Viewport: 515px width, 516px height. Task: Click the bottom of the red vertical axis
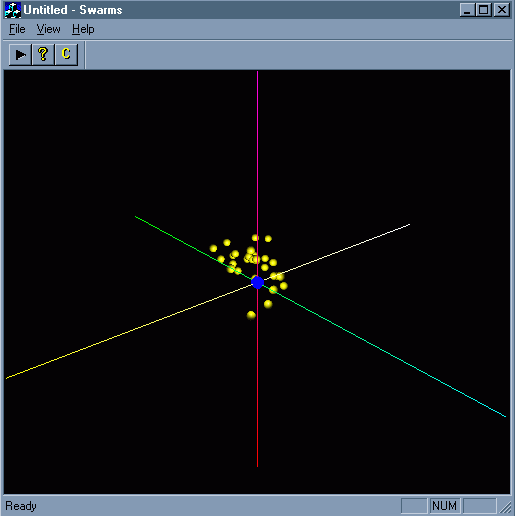pyautogui.click(x=257, y=464)
